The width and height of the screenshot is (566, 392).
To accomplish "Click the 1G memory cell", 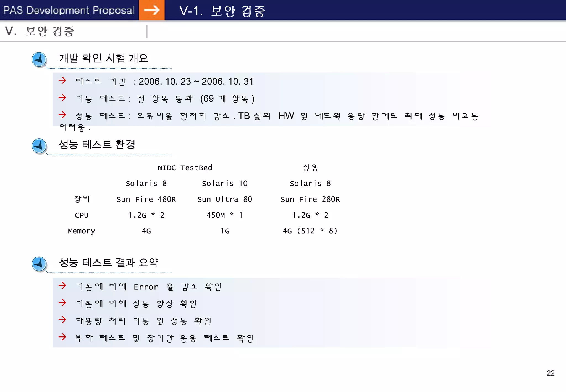I will (225, 231).
